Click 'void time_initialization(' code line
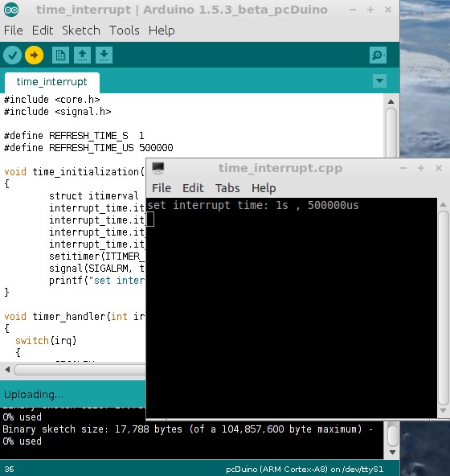Screen dimensions: 450x476 tap(75, 172)
